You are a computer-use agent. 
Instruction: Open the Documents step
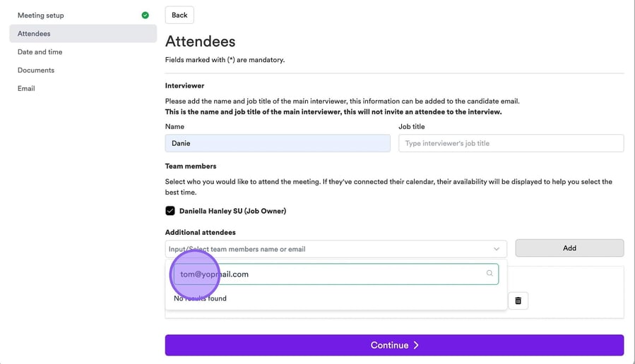click(x=36, y=70)
